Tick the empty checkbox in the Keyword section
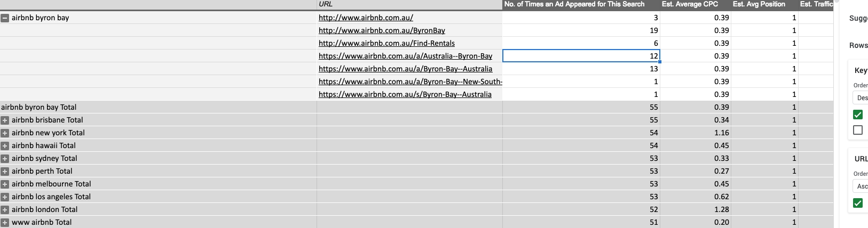Viewport: 868px width, 228px height. coord(858,130)
